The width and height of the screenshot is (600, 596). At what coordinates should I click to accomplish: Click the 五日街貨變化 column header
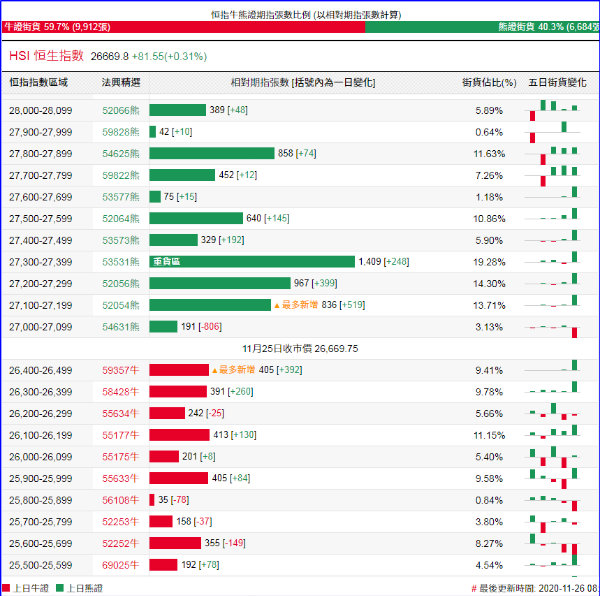point(558,82)
